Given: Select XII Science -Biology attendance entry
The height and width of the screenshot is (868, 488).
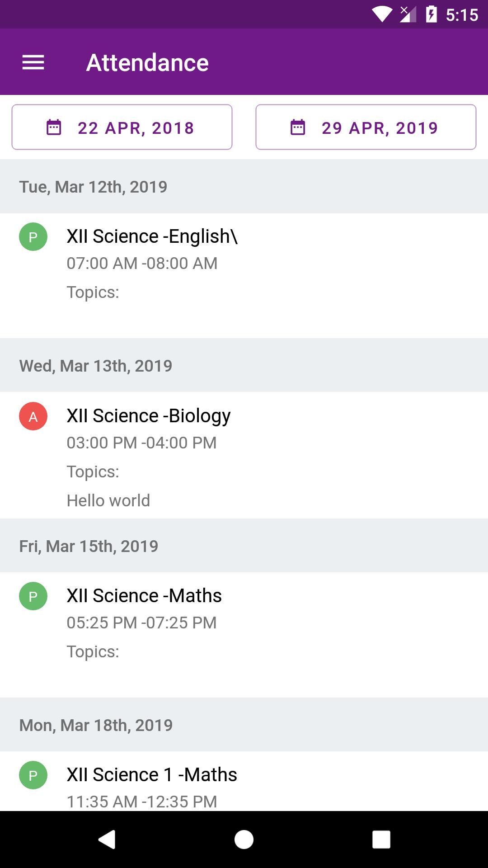Looking at the screenshot, I should click(x=244, y=455).
